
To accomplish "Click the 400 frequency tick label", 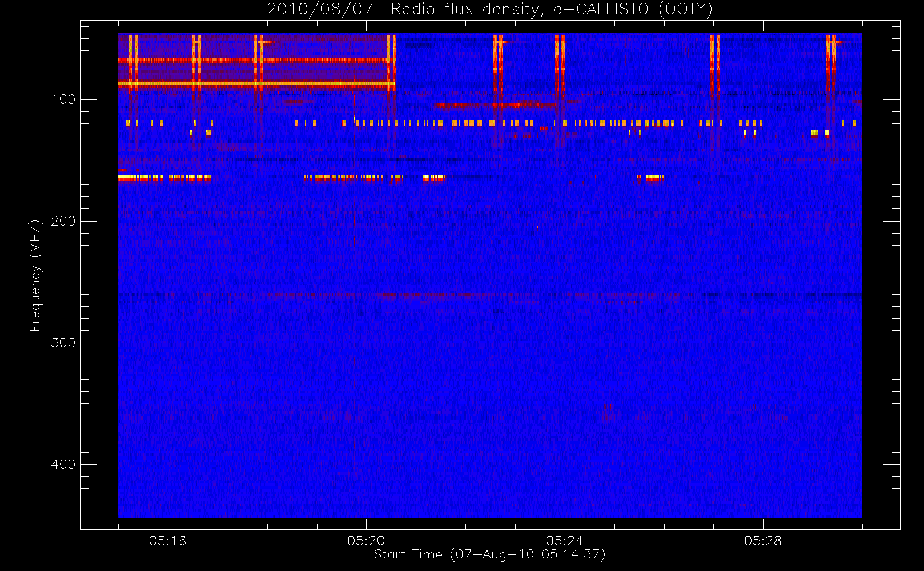I will [x=63, y=464].
